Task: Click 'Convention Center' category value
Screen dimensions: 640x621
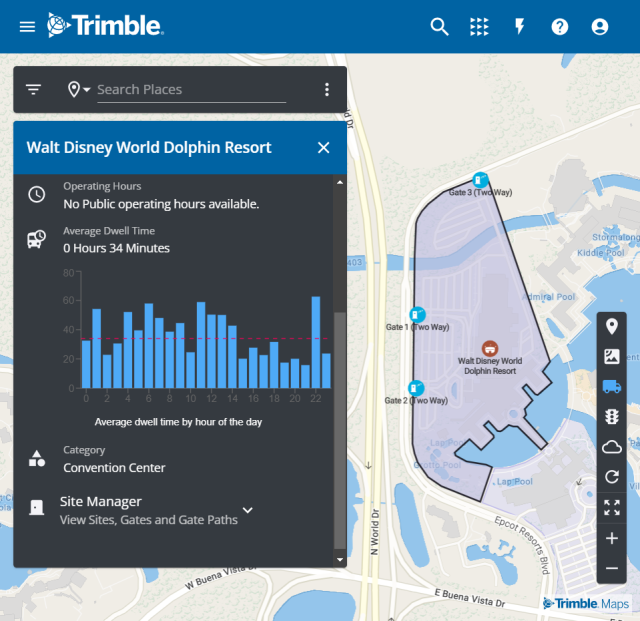Action: coord(114,467)
